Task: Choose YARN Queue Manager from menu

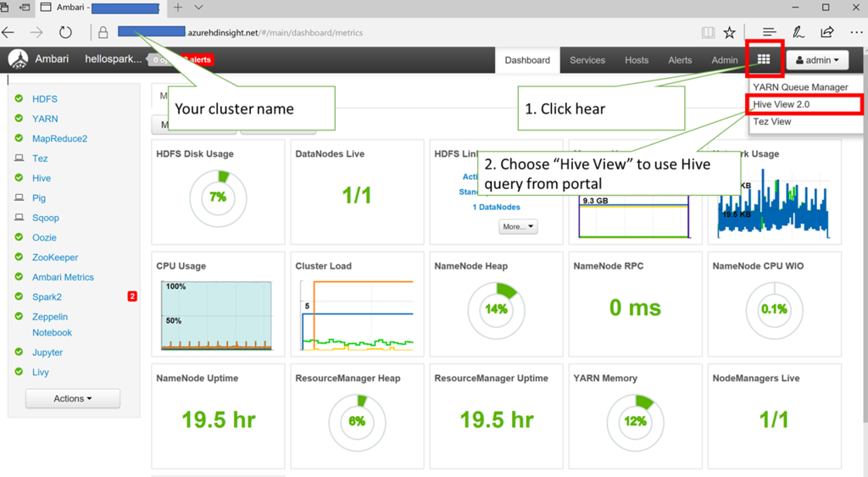Action: click(x=800, y=87)
